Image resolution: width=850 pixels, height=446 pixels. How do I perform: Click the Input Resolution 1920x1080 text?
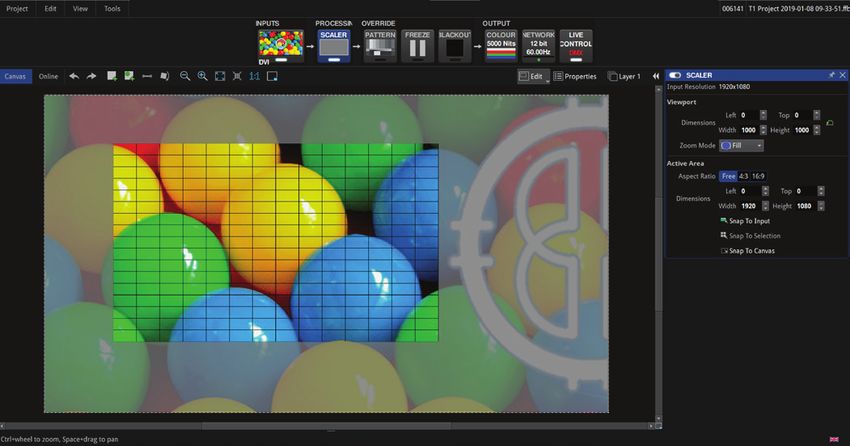pyautogui.click(x=709, y=87)
